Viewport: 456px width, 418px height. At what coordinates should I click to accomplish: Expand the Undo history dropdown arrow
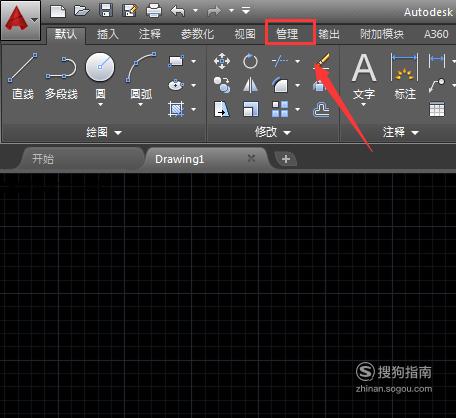(x=195, y=11)
